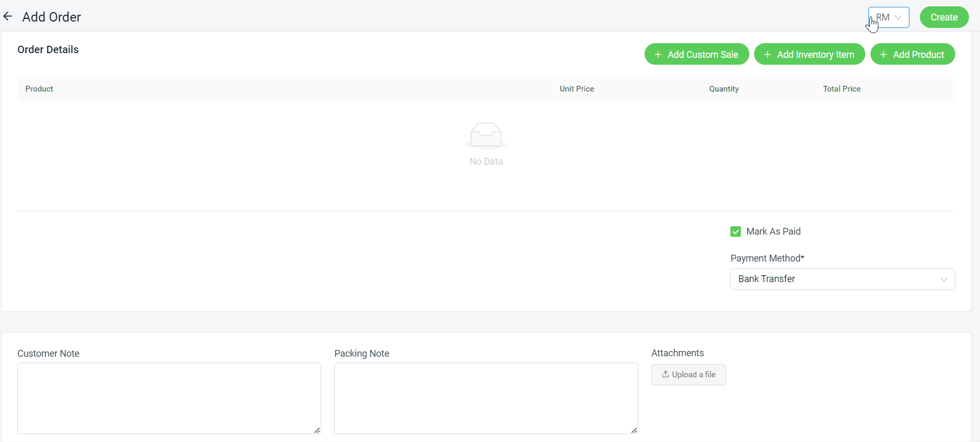Image resolution: width=980 pixels, height=442 pixels.
Task: Click the Packing Note resize handle
Action: (x=634, y=430)
